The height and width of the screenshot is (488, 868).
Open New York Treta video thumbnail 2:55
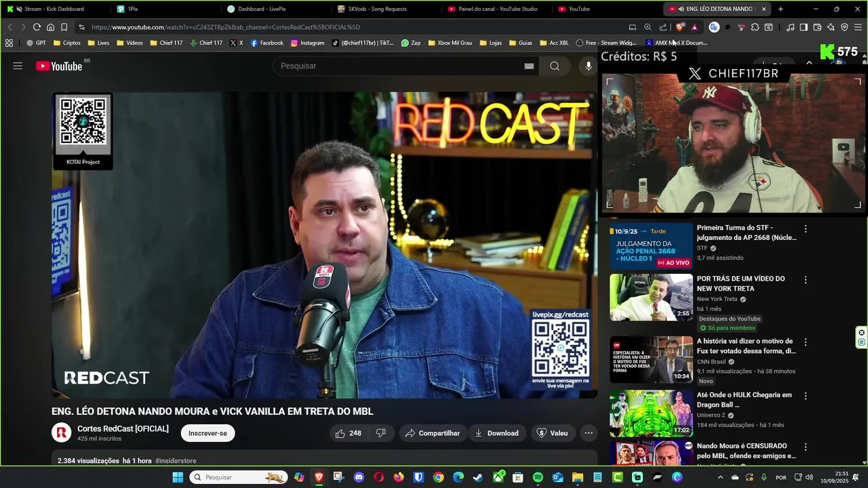coord(651,298)
